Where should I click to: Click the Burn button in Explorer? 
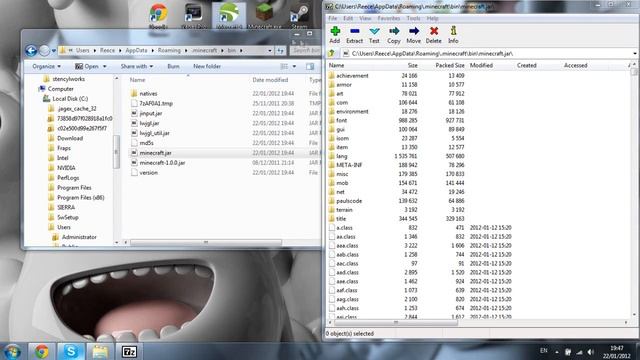click(173, 66)
